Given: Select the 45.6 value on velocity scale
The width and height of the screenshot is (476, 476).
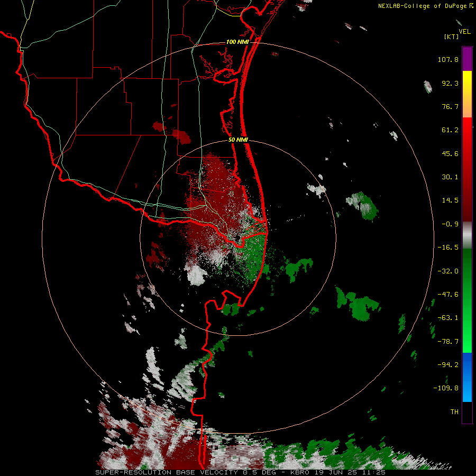Looking at the screenshot, I should [x=450, y=153].
